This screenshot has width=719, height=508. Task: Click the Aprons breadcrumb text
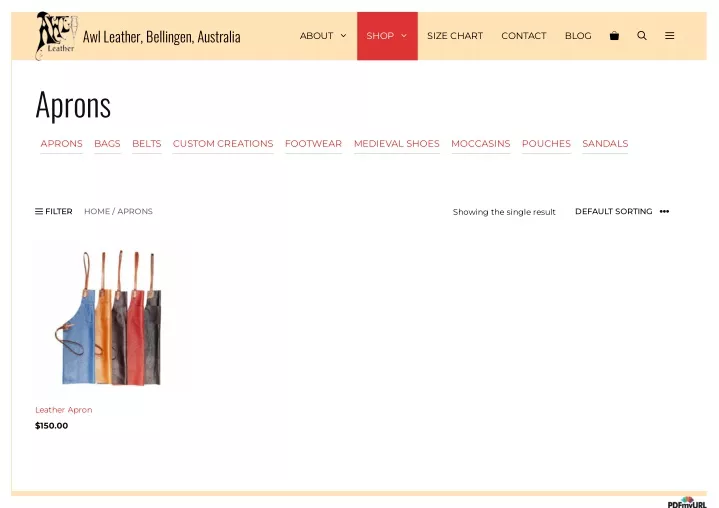pyautogui.click(x=135, y=211)
